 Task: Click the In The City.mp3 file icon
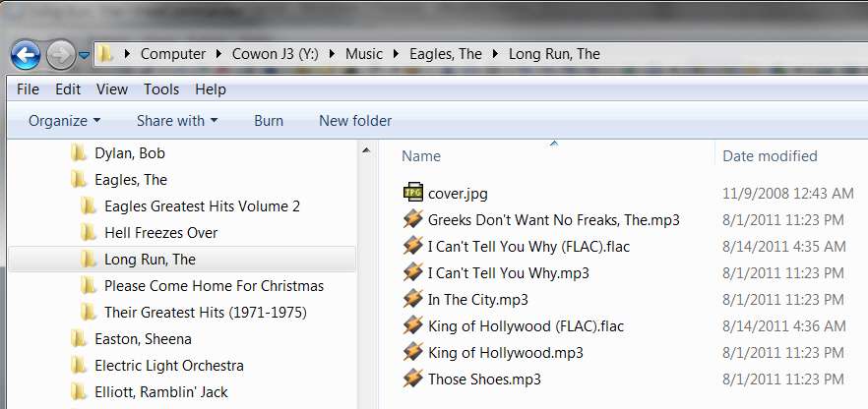pos(413,299)
